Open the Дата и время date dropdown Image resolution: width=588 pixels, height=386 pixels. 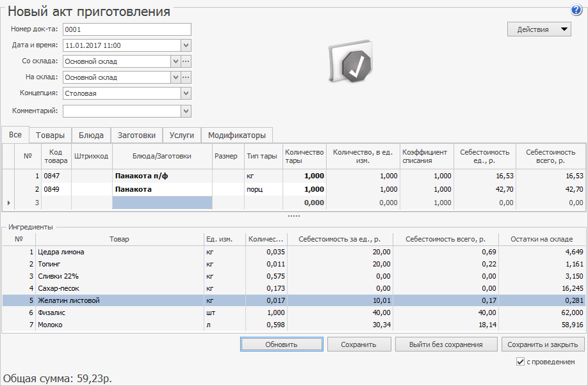[x=186, y=45]
